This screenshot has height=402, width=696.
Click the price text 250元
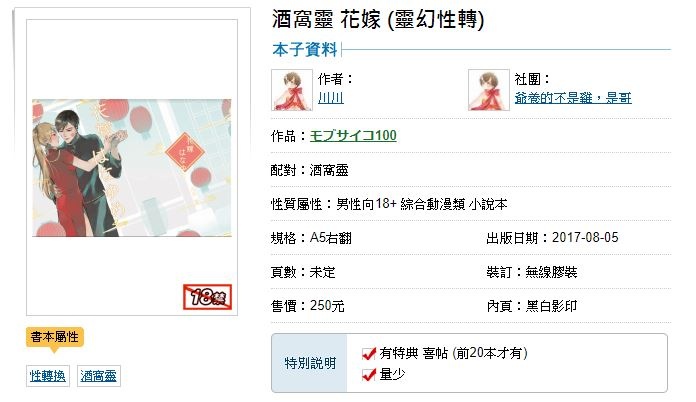[327, 306]
